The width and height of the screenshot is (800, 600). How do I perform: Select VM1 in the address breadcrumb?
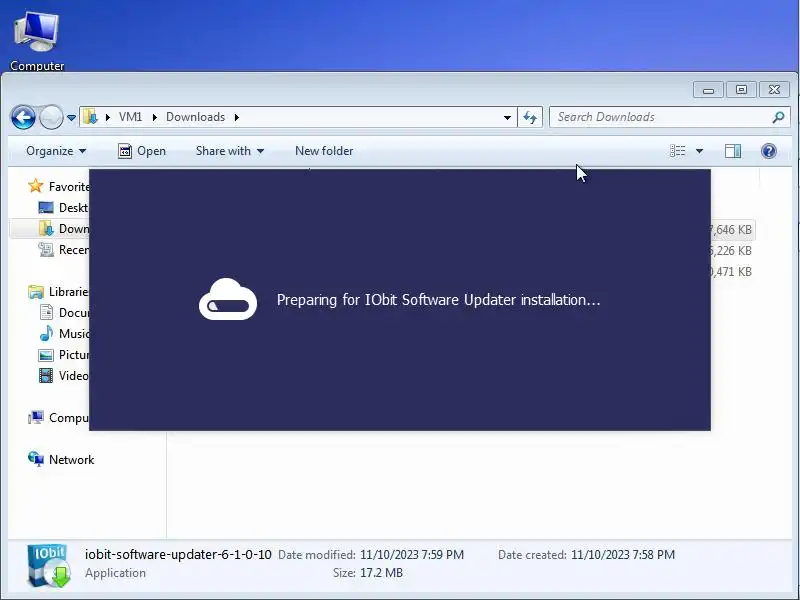pyautogui.click(x=130, y=117)
